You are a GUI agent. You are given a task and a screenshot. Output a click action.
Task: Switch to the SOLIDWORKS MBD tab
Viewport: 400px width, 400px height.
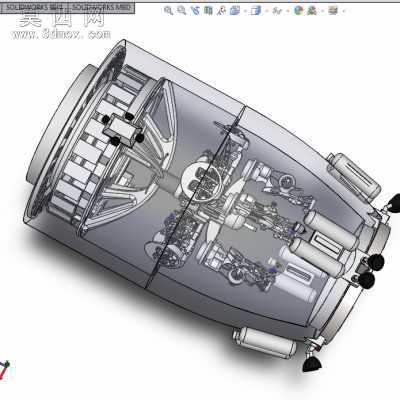click(101, 8)
